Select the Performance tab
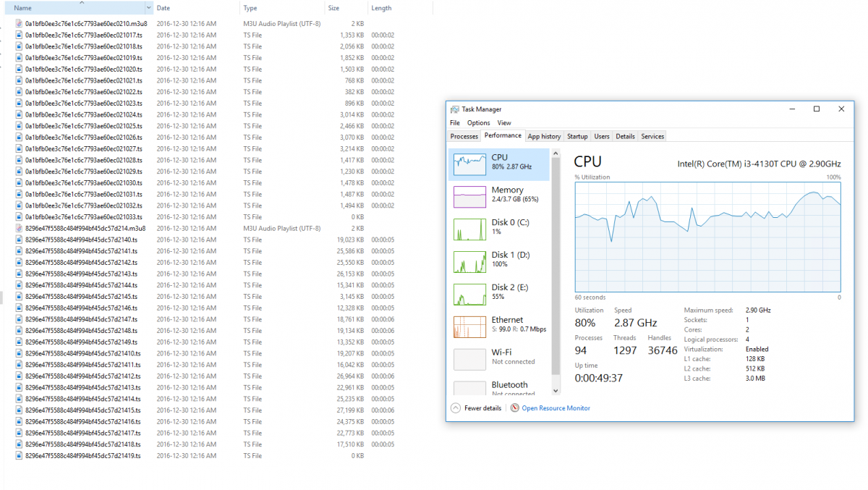This screenshot has height=490, width=868. [x=503, y=135]
